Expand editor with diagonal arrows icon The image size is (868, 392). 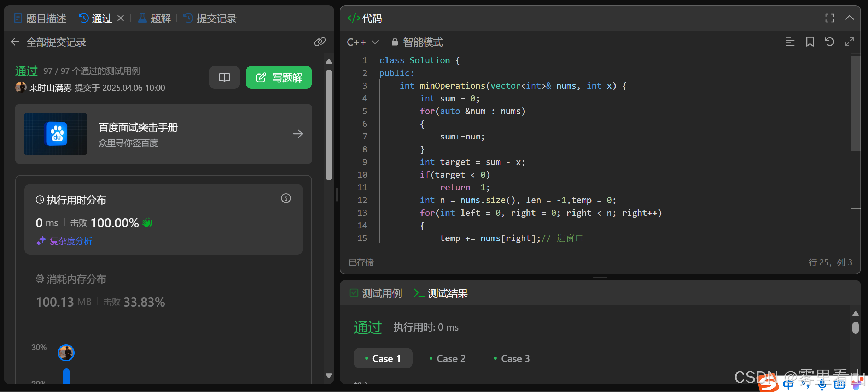click(849, 42)
